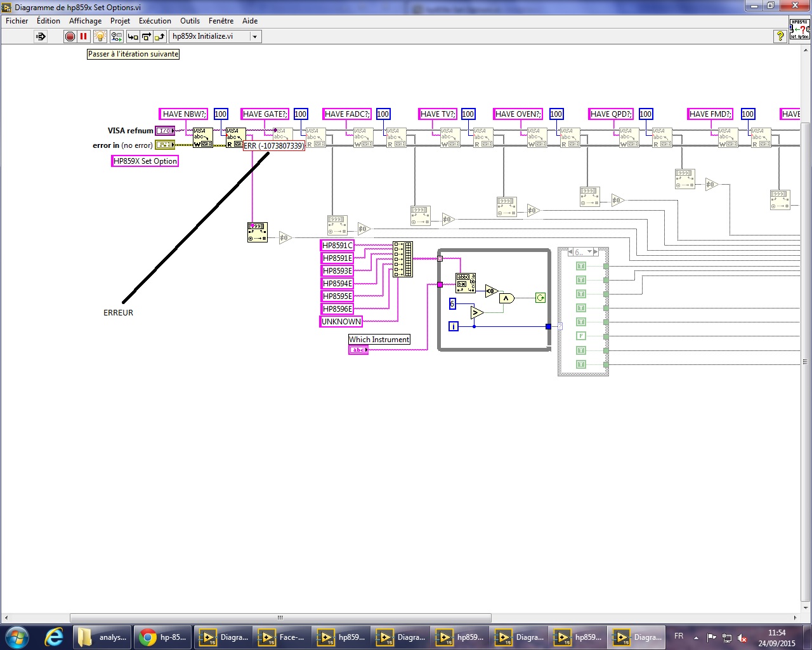Screen dimensions: 812x650
Task: Open the Exécution menu
Action: click(x=155, y=21)
